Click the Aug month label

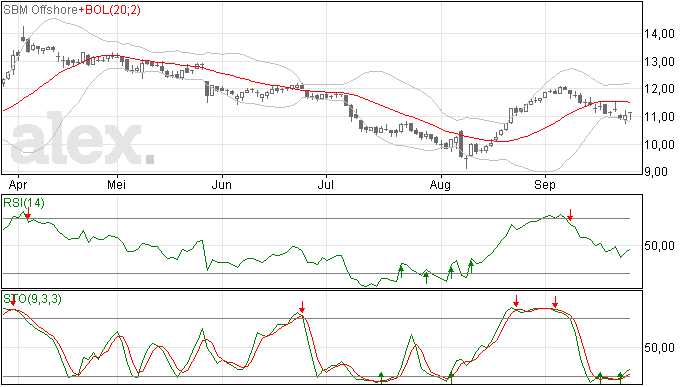[440, 185]
